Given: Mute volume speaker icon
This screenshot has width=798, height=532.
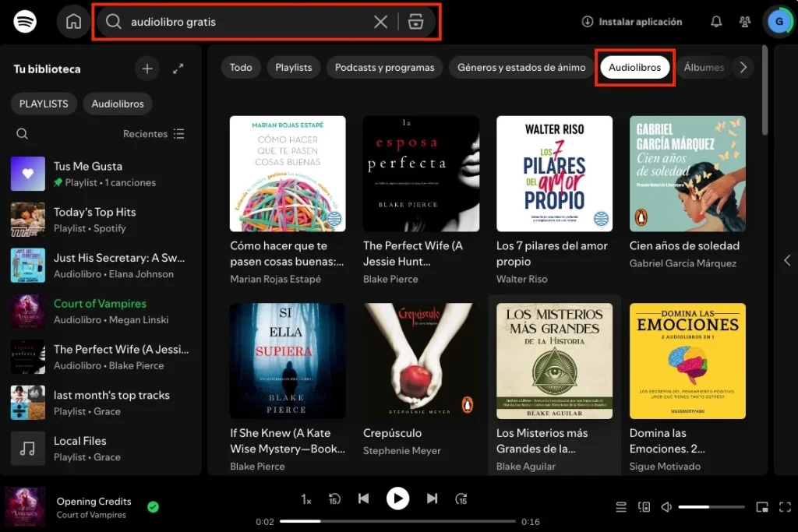Looking at the screenshot, I should (666, 507).
